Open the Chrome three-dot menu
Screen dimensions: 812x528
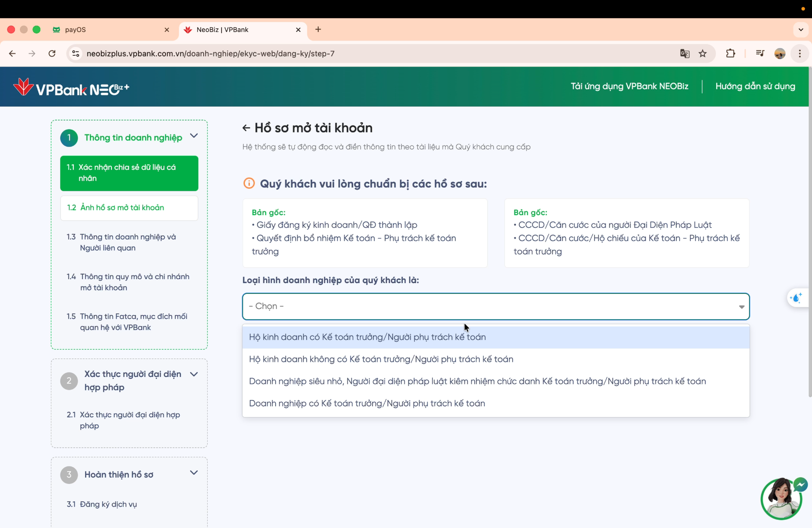pyautogui.click(x=799, y=54)
